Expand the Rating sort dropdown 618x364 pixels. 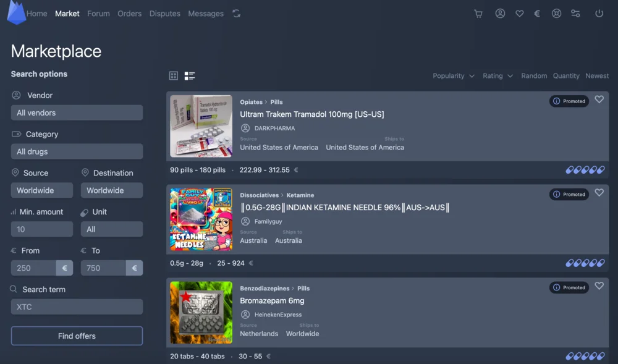click(497, 76)
